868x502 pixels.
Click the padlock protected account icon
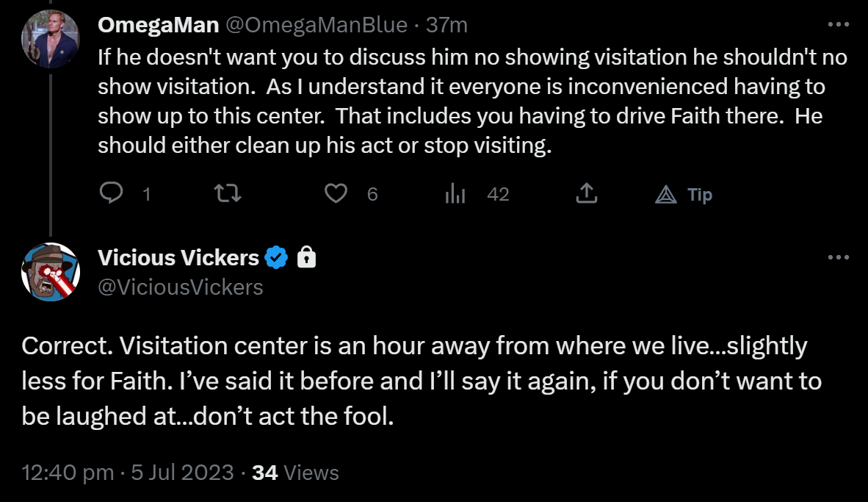coord(307,258)
